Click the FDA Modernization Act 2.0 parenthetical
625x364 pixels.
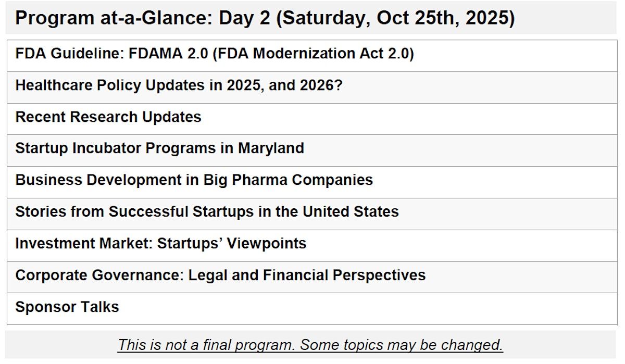(x=313, y=54)
